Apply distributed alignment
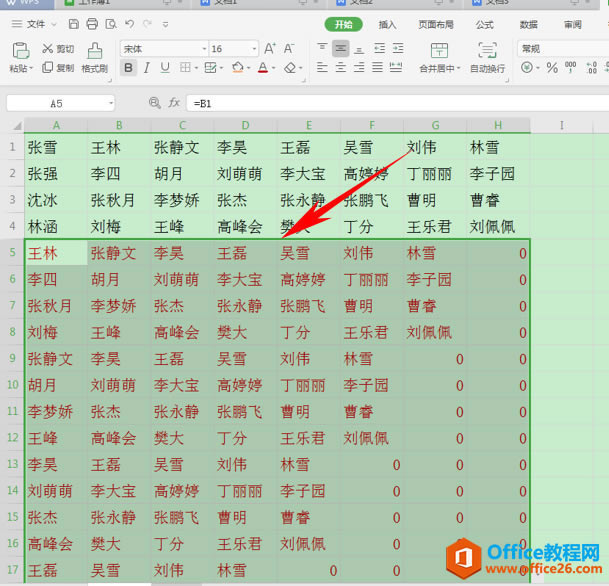The image size is (609, 586). click(396, 68)
